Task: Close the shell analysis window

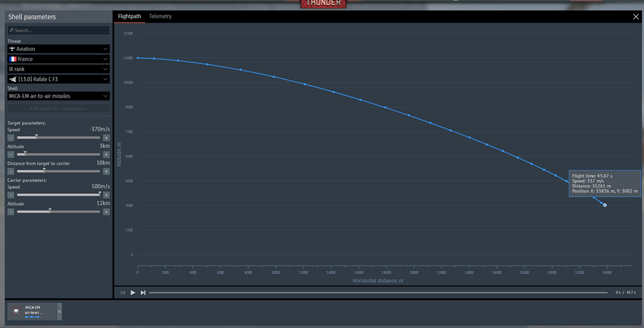Action: click(636, 17)
